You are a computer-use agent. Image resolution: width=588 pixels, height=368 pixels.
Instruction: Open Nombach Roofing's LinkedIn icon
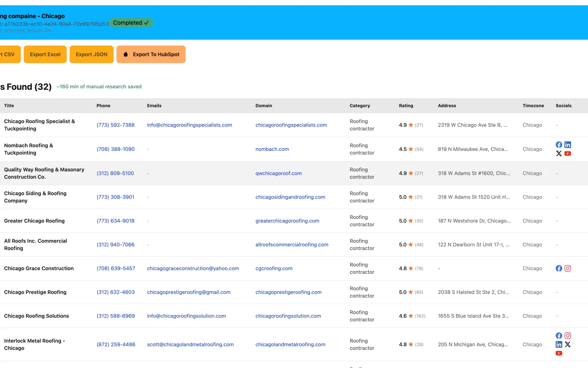click(568, 145)
